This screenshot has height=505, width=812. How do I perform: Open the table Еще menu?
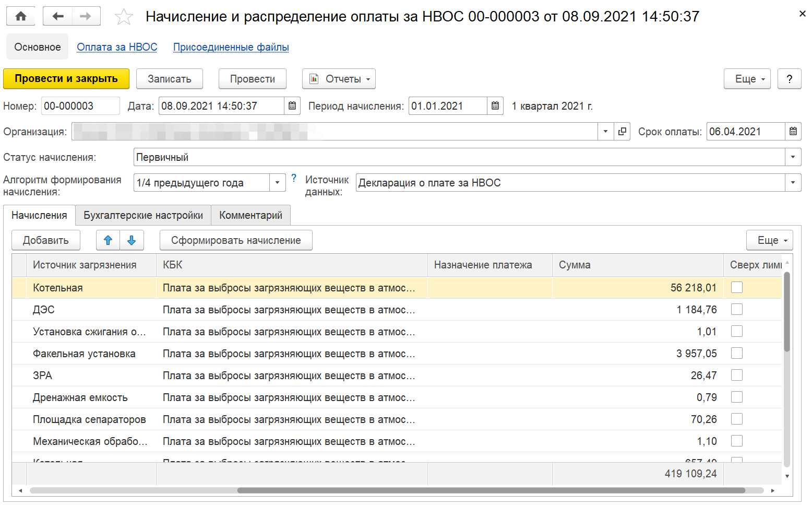[x=769, y=240]
